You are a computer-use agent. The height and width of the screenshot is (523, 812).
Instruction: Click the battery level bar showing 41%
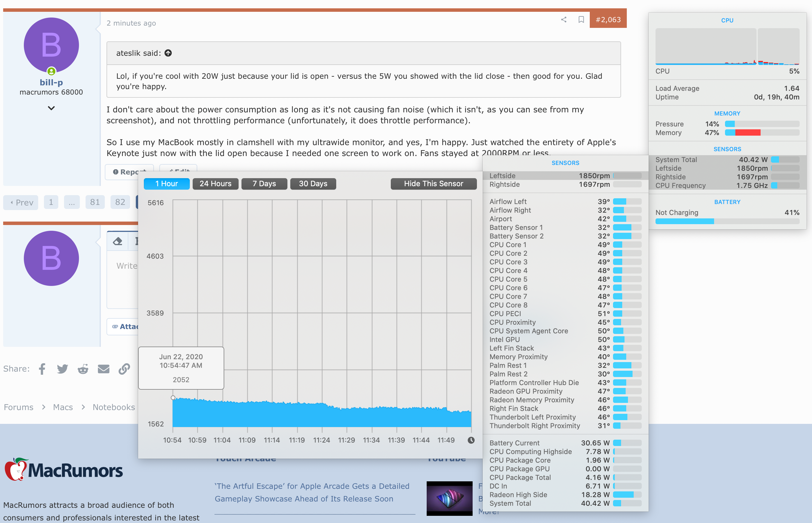point(727,222)
